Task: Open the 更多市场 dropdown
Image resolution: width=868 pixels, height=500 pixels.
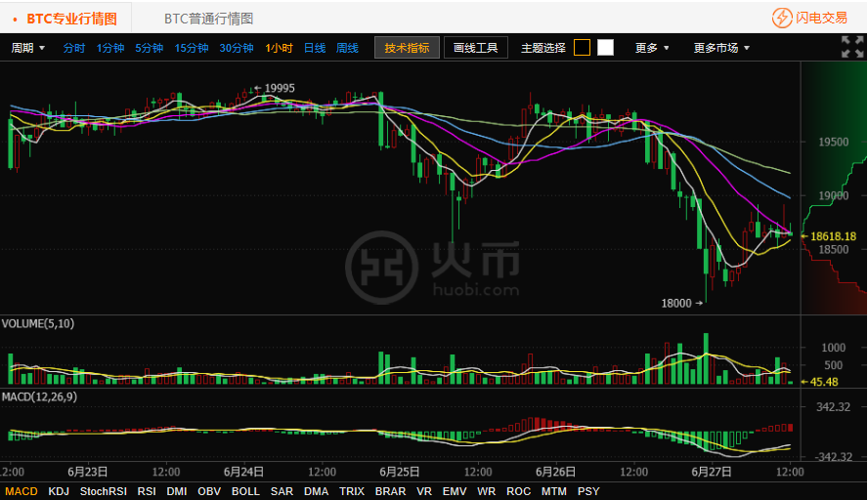Action: point(721,48)
